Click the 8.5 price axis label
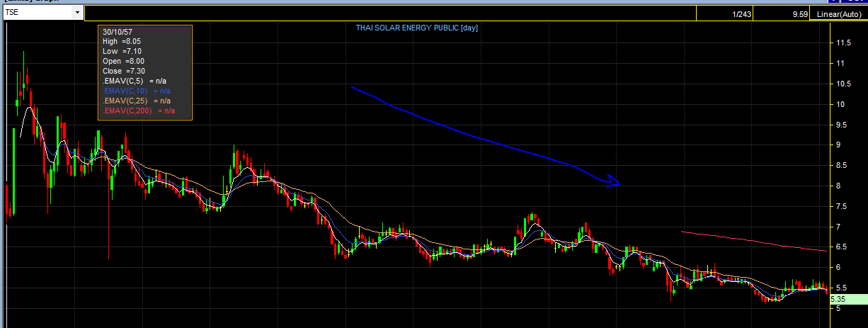 click(843, 166)
